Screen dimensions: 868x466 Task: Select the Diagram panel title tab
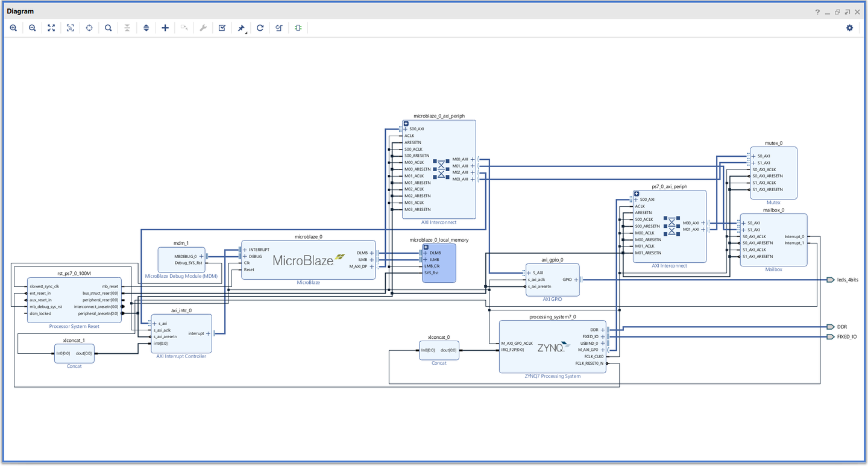(20, 11)
